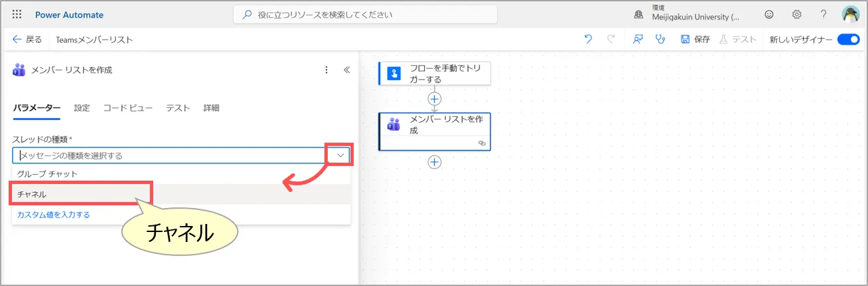This screenshot has height=286, width=868.
Task: Open the flow checker stethoscope icon
Action: click(660, 39)
